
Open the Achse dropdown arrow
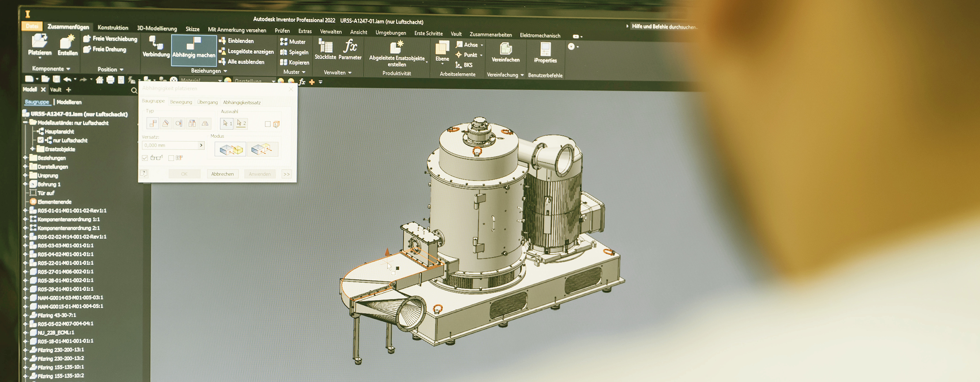click(x=482, y=45)
